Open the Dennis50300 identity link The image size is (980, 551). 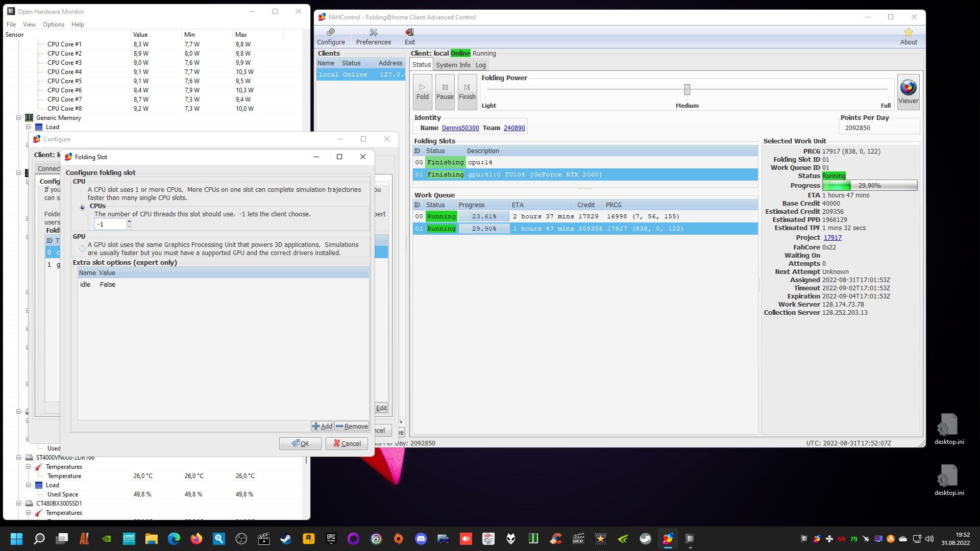460,128
